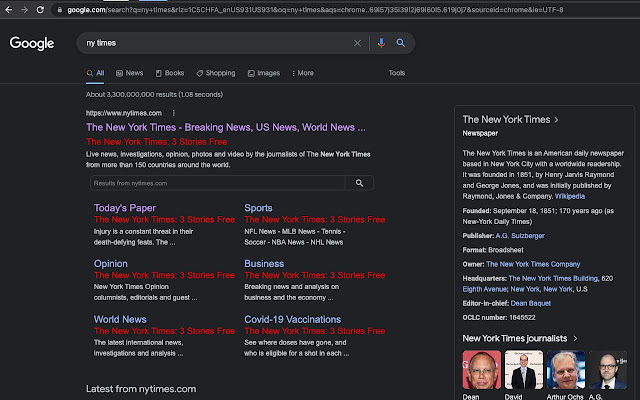Switch to the Shopping tab

point(216,73)
